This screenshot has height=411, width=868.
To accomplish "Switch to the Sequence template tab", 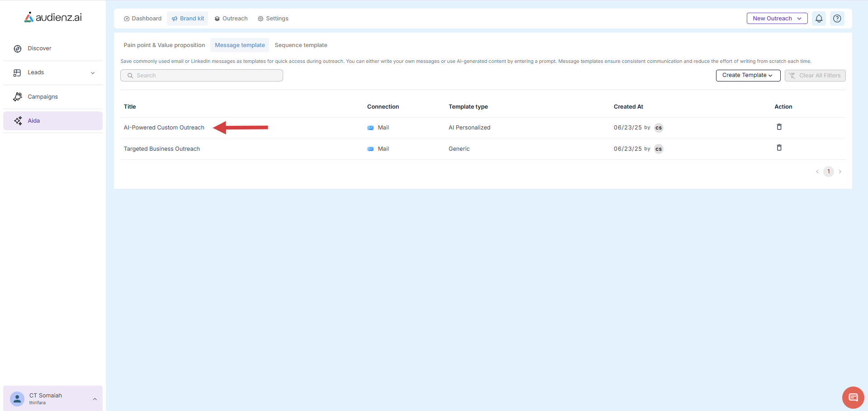I will [x=301, y=45].
